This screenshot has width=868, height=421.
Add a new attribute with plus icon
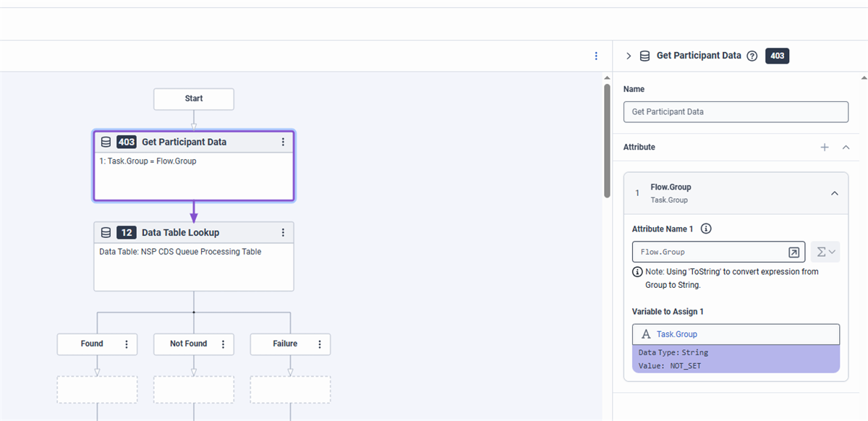[825, 148]
